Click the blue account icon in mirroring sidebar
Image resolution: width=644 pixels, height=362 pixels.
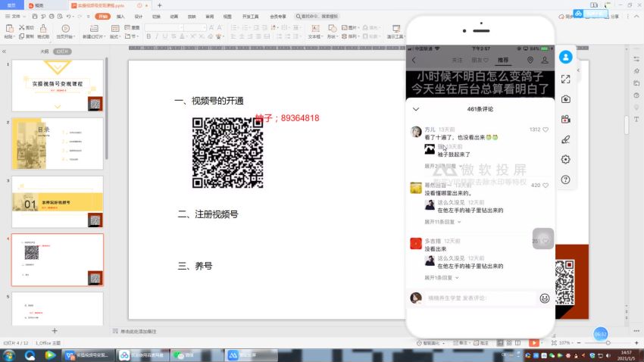[x=565, y=58]
